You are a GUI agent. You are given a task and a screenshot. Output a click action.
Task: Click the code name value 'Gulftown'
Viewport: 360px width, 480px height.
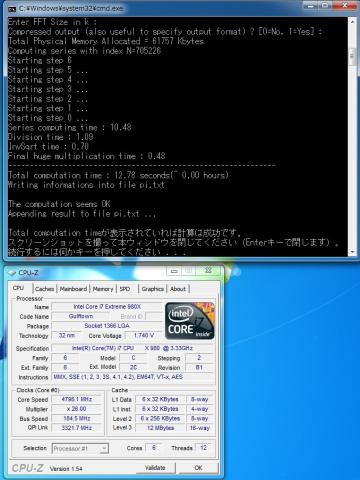tap(81, 316)
